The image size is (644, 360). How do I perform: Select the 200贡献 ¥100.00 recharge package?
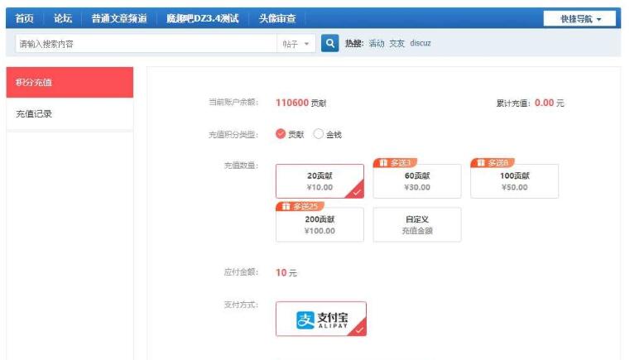[320, 225]
